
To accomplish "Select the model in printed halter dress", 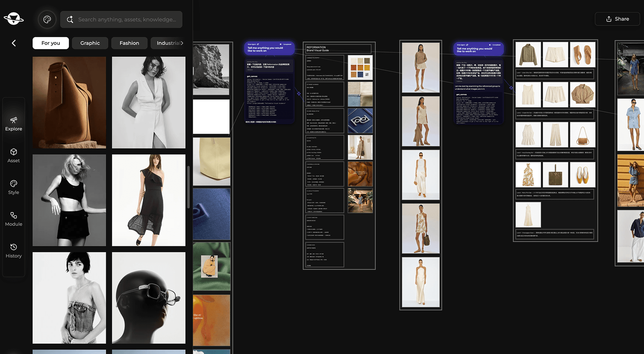I will tap(421, 228).
